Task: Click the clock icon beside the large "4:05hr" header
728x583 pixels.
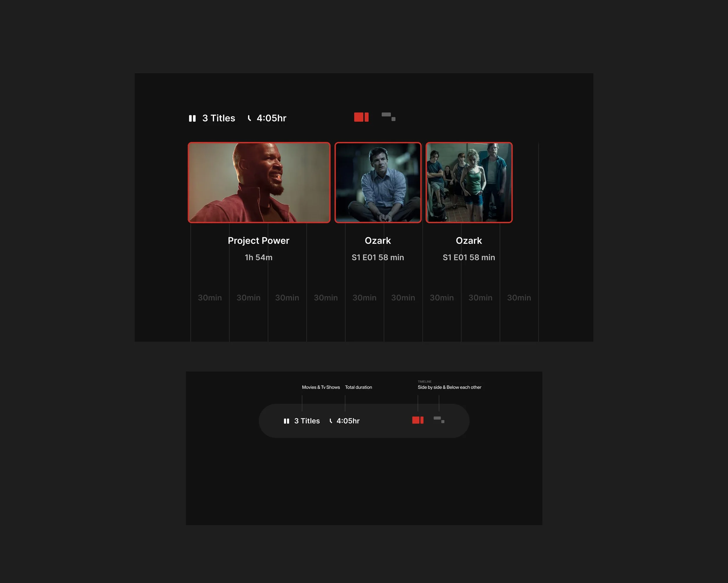Action: pos(249,118)
